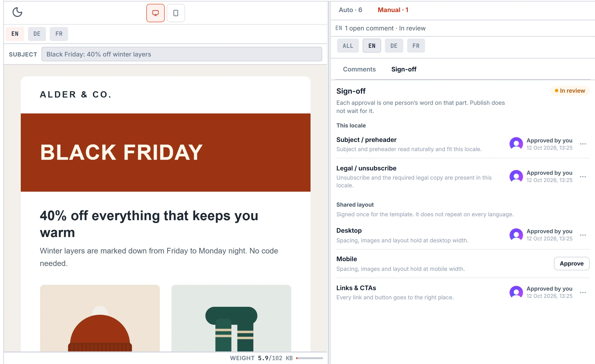The image size is (595, 364).
Task: Click avatar next to Subject / preheader approval
Action: point(516,144)
